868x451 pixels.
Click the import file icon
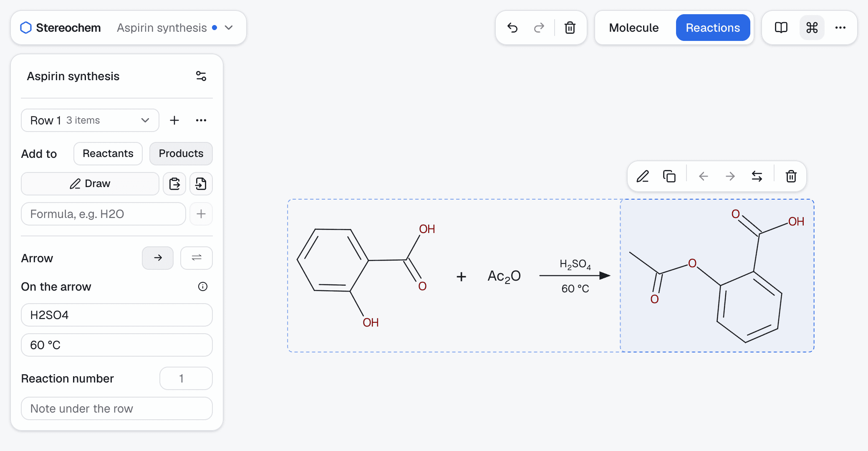click(201, 184)
